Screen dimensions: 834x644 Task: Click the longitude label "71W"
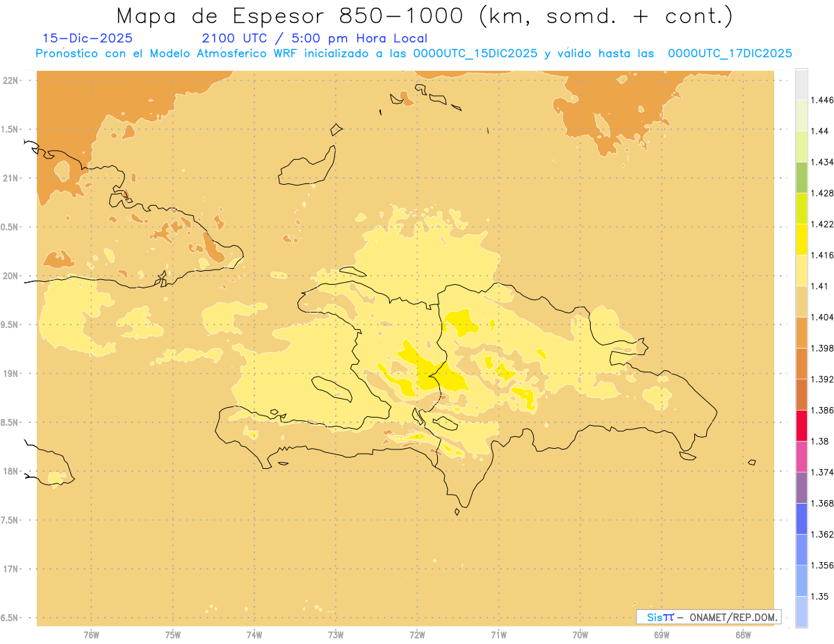(498, 635)
